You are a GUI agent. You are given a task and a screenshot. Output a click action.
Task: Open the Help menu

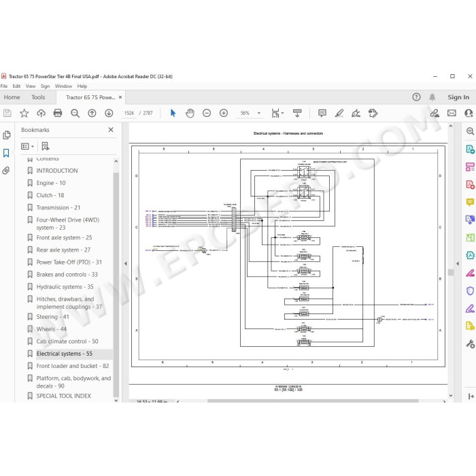(82, 86)
